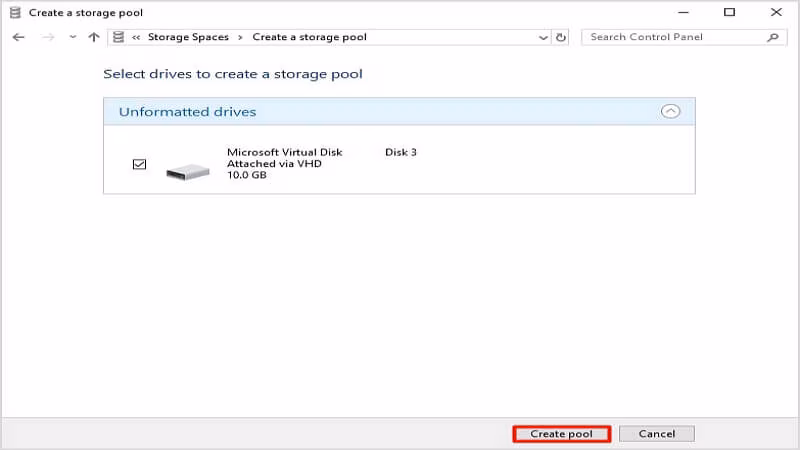Open the chevron after Storage Spaces breadcrumb
The image size is (800, 450).
[x=240, y=37]
